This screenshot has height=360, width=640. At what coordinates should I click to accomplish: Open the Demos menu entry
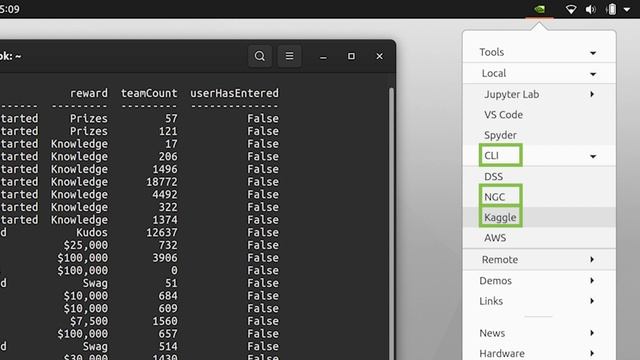click(x=539, y=280)
